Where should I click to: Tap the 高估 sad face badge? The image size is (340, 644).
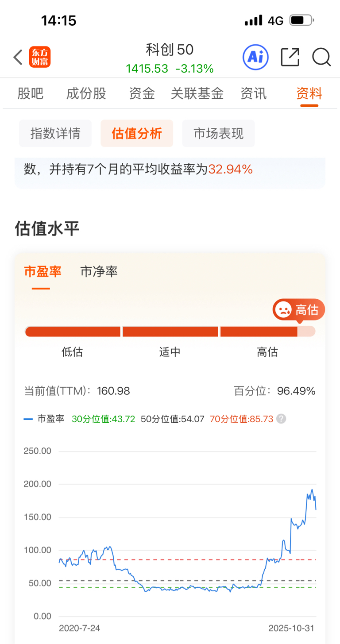coord(299,309)
